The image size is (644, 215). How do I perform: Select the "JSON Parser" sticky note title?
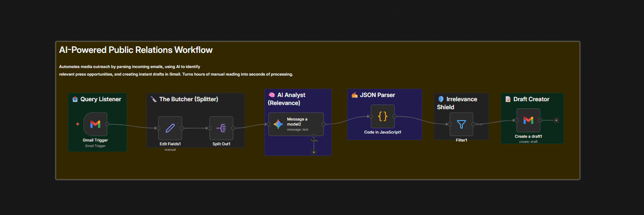pyautogui.click(x=377, y=95)
